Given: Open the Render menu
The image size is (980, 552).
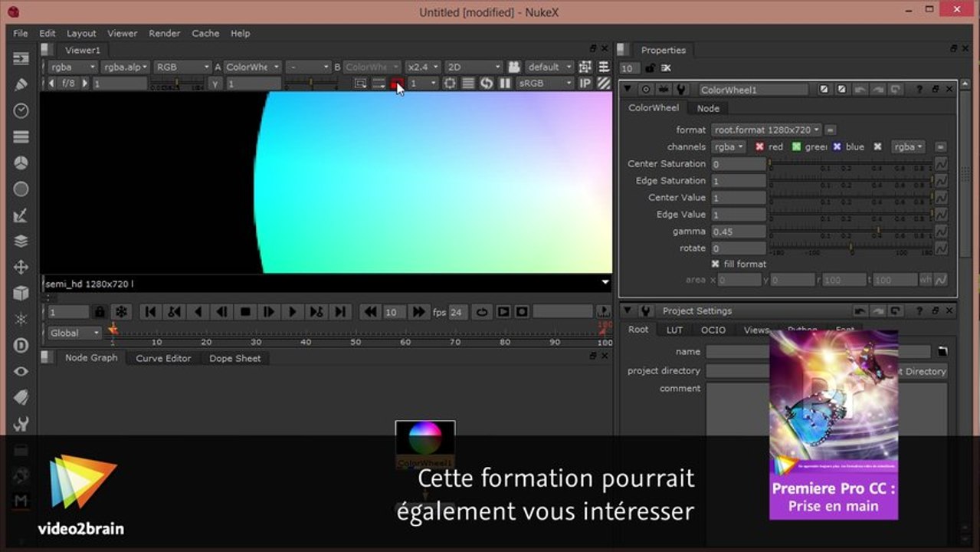Looking at the screenshot, I should click(165, 33).
